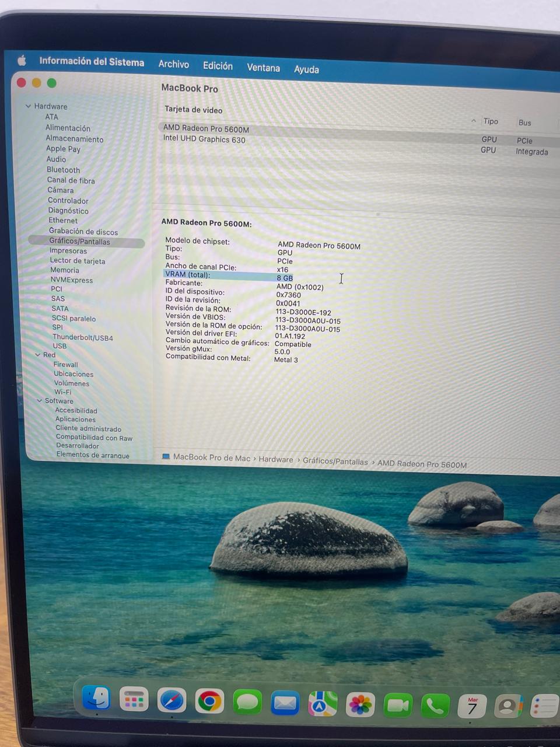
Task: Select Accesibilidad under Software
Action: 76,410
